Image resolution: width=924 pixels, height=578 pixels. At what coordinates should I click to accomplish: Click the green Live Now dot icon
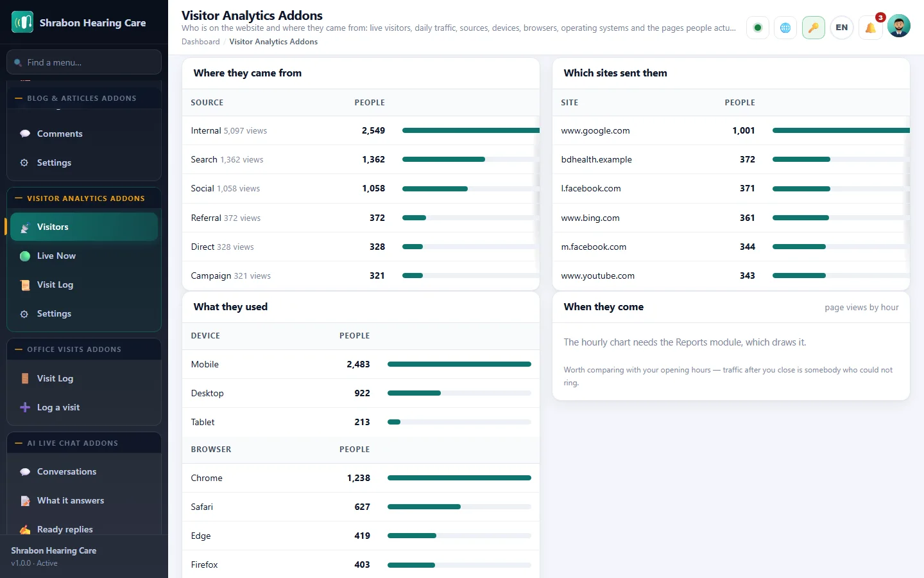25,256
